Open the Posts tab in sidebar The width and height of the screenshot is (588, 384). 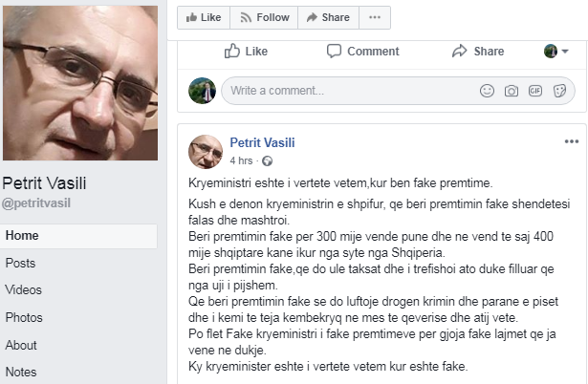[19, 263]
